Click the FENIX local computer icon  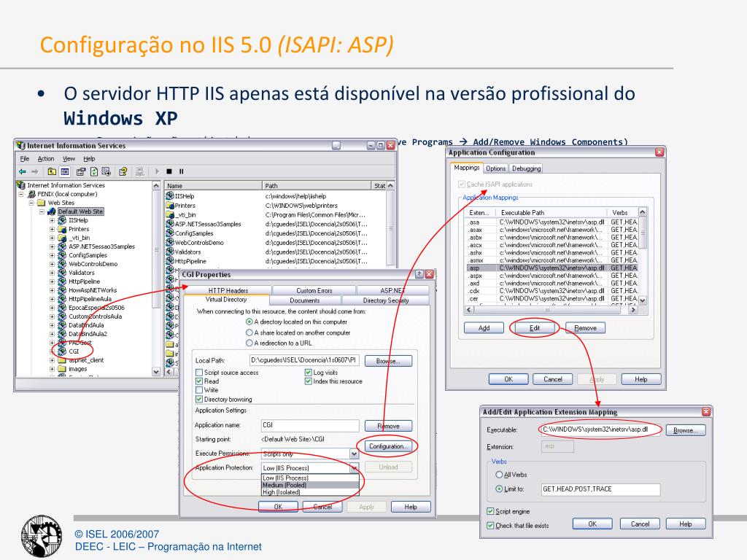pos(32,194)
